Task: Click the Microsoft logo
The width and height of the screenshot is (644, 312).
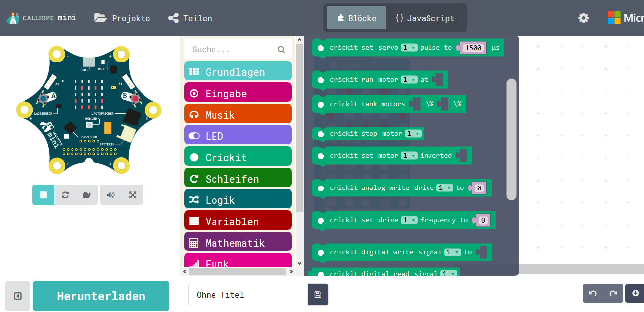Action: click(x=626, y=18)
